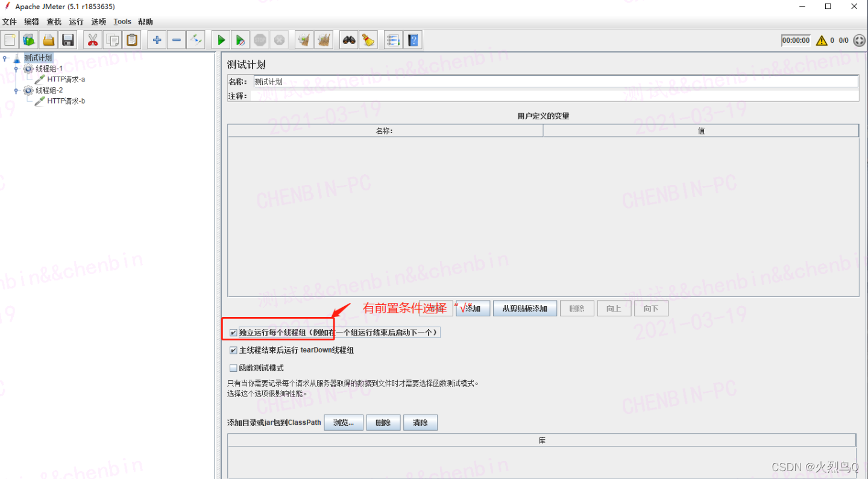Open the 文件 menu

point(10,22)
